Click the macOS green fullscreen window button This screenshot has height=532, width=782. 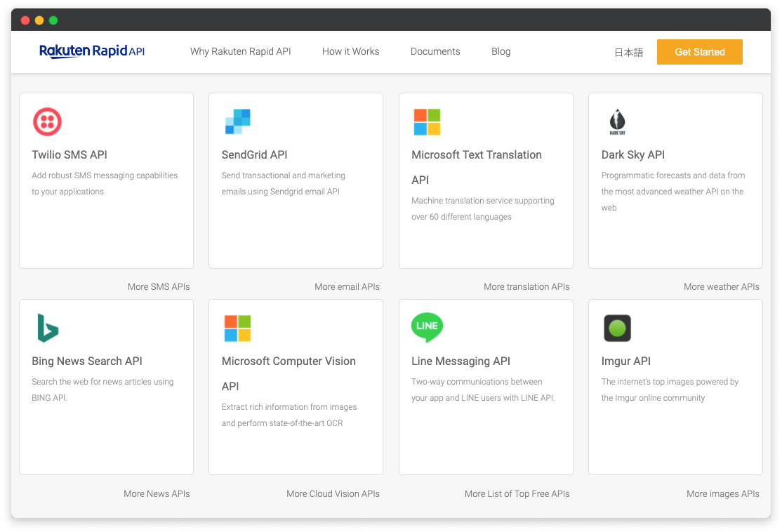[x=53, y=20]
